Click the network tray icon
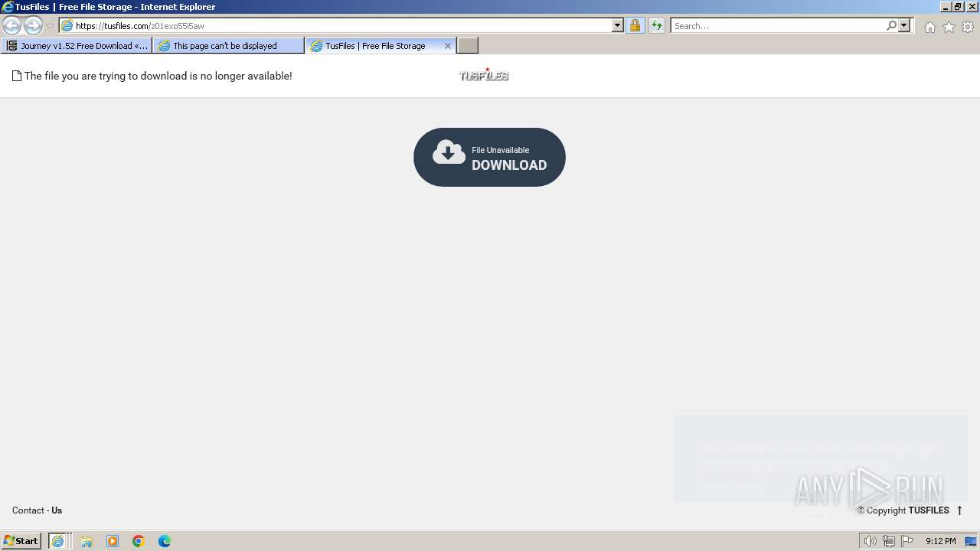980x551 pixels. [x=889, y=541]
